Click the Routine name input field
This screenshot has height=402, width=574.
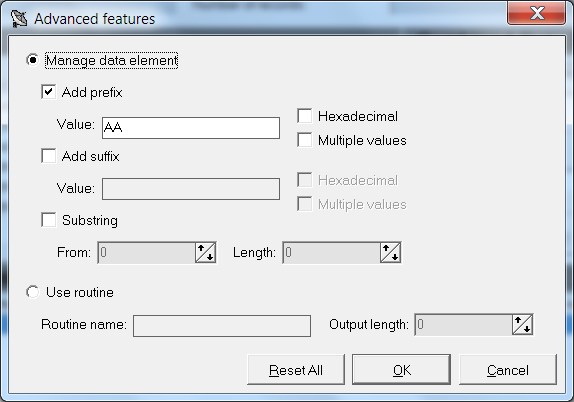[222, 326]
